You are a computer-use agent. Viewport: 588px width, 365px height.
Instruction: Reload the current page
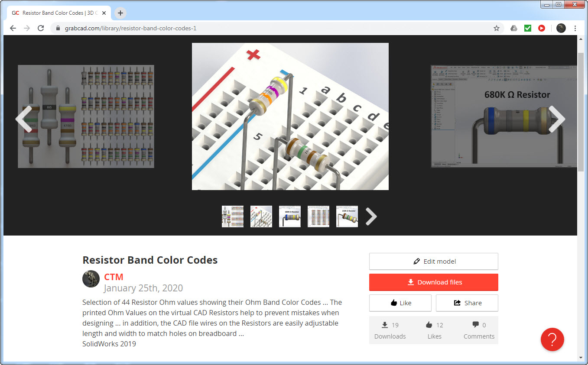41,28
